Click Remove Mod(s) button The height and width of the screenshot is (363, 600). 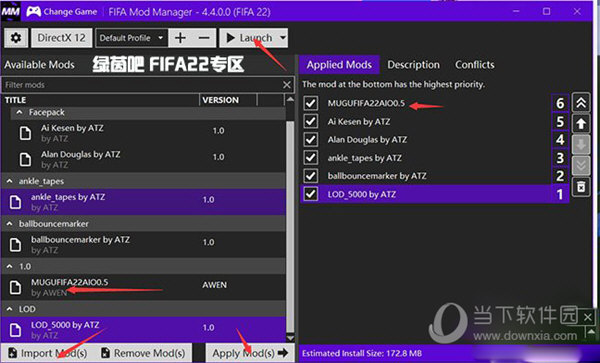coord(143,353)
